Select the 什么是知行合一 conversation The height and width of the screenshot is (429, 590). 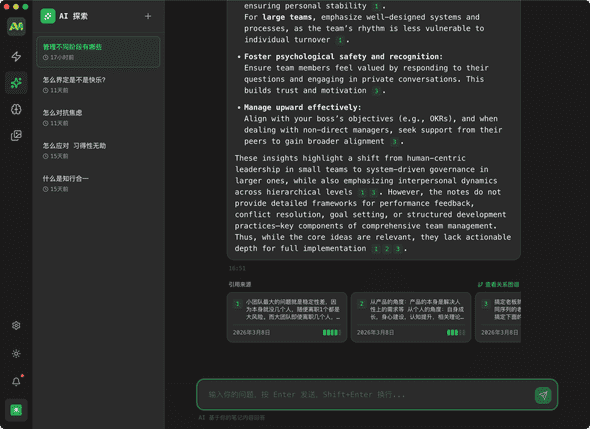click(98, 183)
